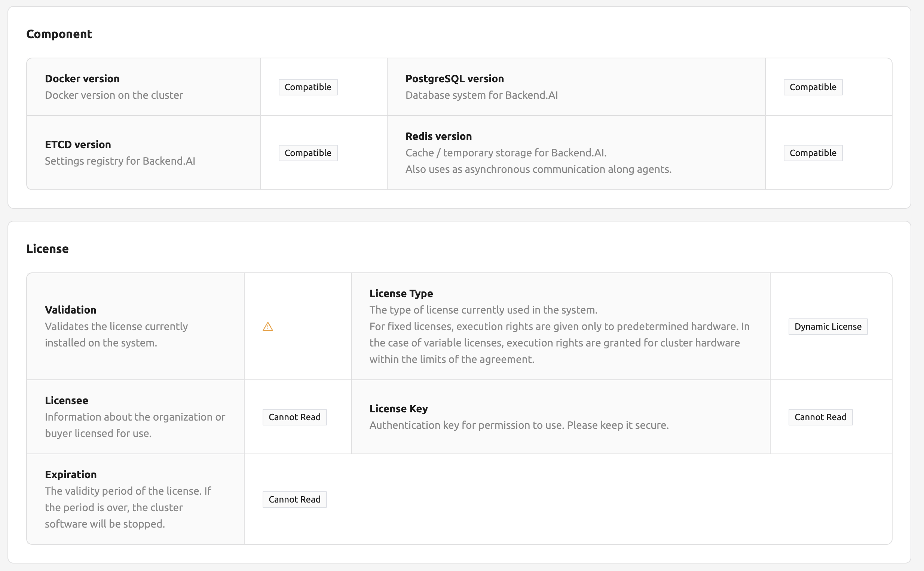Viewport: 924px width, 571px height.
Task: Click the Validation row title
Action: click(x=71, y=310)
